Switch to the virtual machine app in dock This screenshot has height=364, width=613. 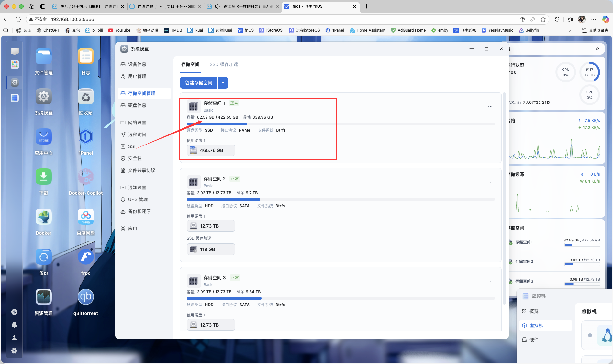(x=15, y=98)
